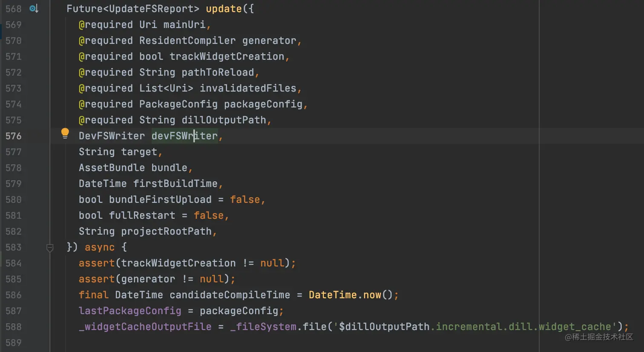Click the 'async' keyword on line 583
The width and height of the screenshot is (644, 352).
pos(100,247)
